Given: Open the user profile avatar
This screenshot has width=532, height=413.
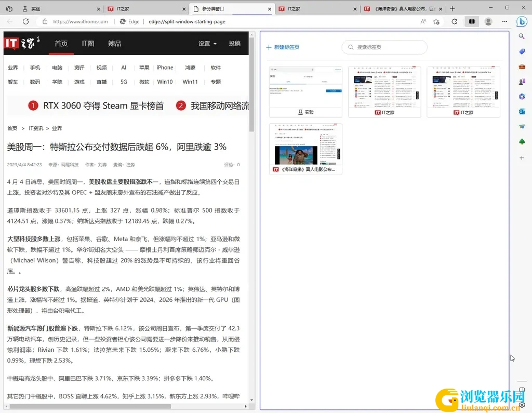Looking at the screenshot, I should coord(488,21).
